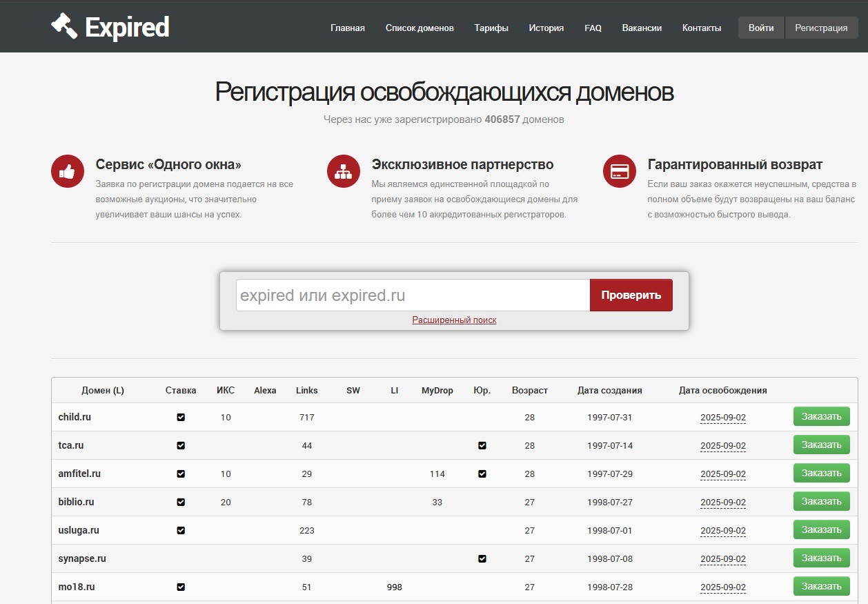Screen dimensions: 868x604
Task: Toggle Юр. checkbox in tca.ru row
Action: tap(482, 446)
